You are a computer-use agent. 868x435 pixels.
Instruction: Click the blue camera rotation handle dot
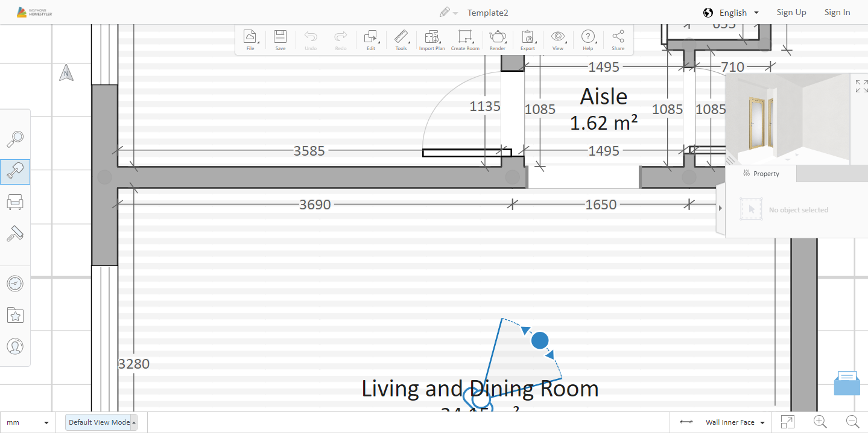[x=540, y=340]
